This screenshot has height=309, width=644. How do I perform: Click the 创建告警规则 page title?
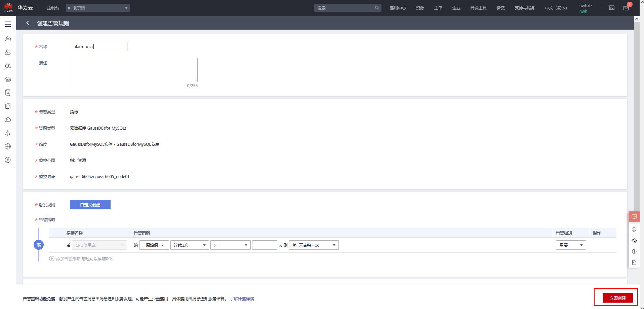53,23
